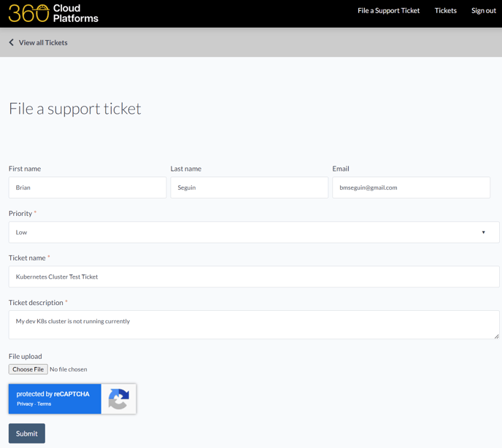Go to Tickets in top navigation
This screenshot has width=502, height=448.
pyautogui.click(x=445, y=11)
